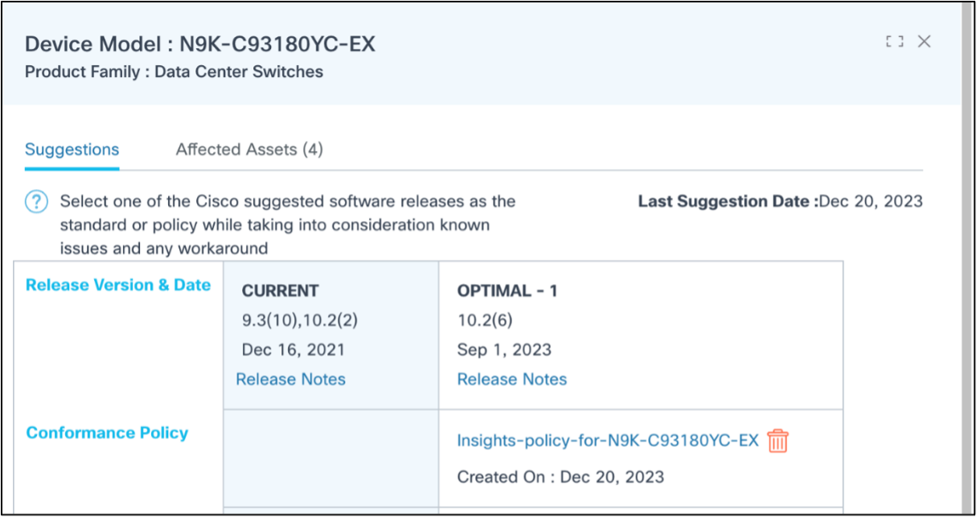Screen dimensions: 980x518
Task: Close the Device Model panel
Action: 925,42
